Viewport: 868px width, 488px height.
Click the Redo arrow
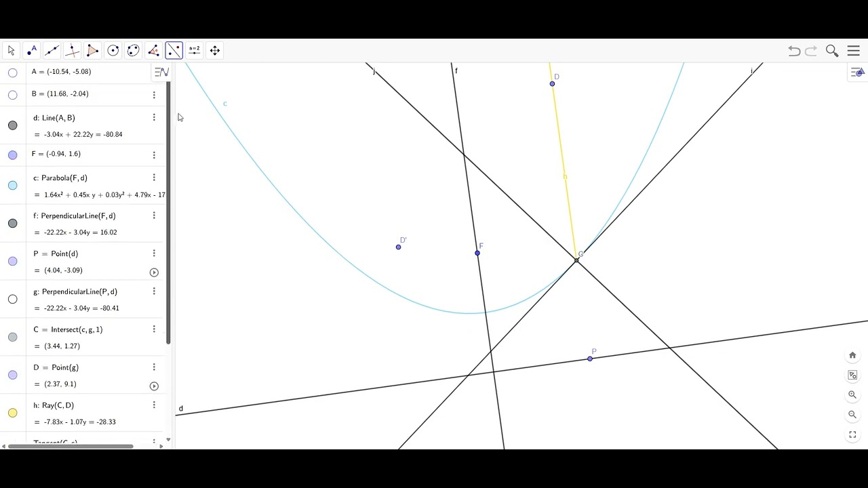coord(811,51)
